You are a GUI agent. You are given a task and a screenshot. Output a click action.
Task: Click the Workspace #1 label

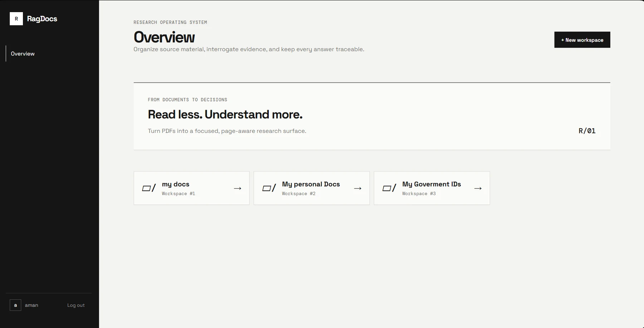[178, 194]
